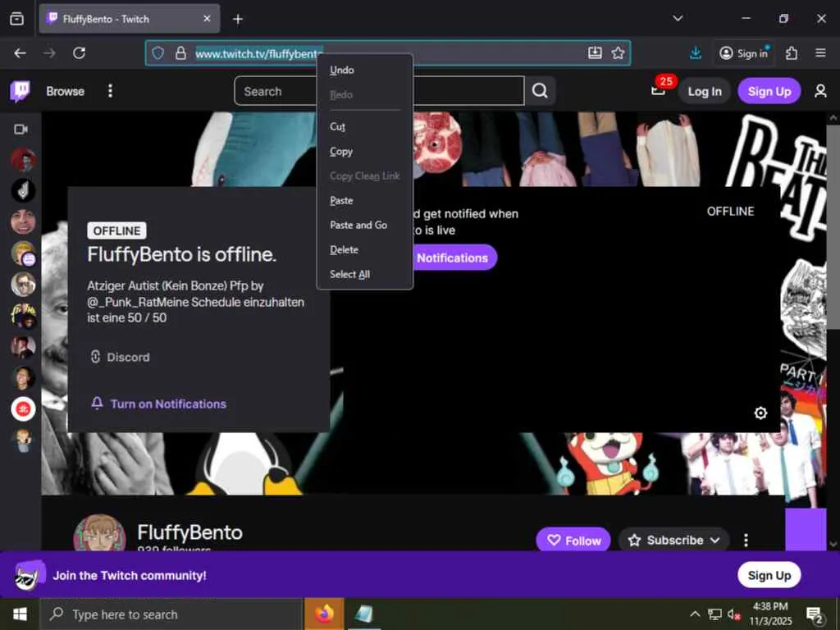The width and height of the screenshot is (840, 630).
Task: Choose Delete from the context menu
Action: [x=365, y=249]
